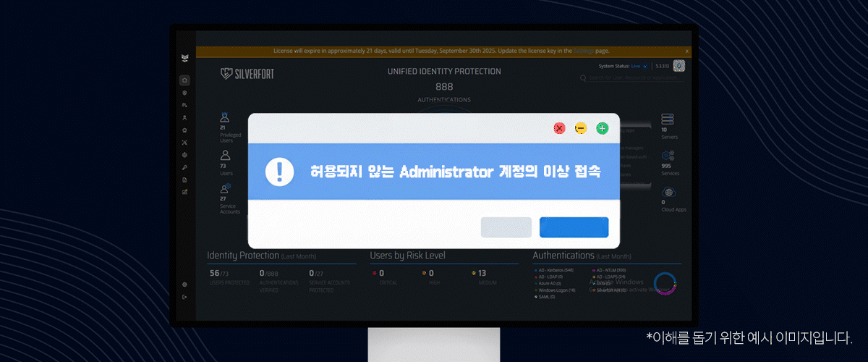Dismiss the license expiry banner with its x
Screen dimensions: 868x362
click(686, 51)
